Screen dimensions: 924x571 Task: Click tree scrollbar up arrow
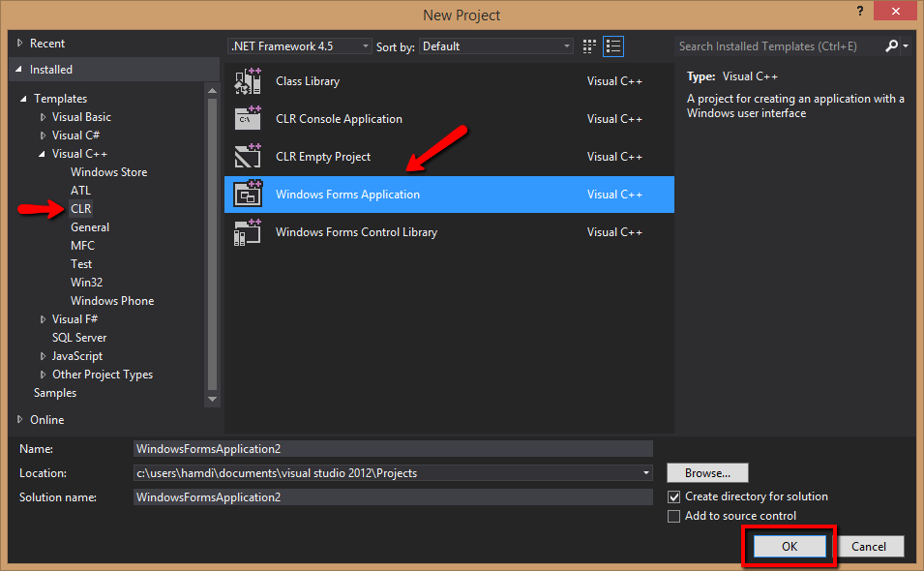tap(213, 91)
